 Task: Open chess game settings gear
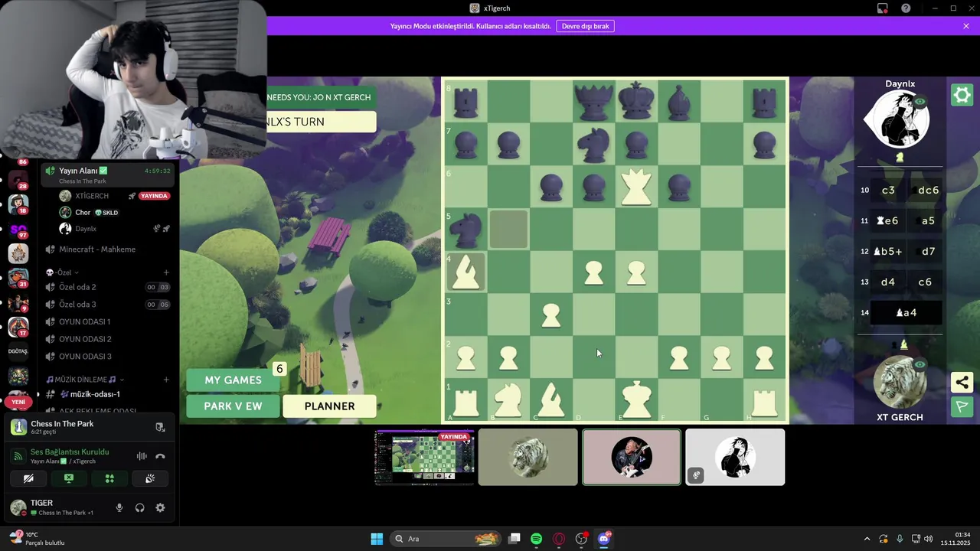pyautogui.click(x=961, y=95)
